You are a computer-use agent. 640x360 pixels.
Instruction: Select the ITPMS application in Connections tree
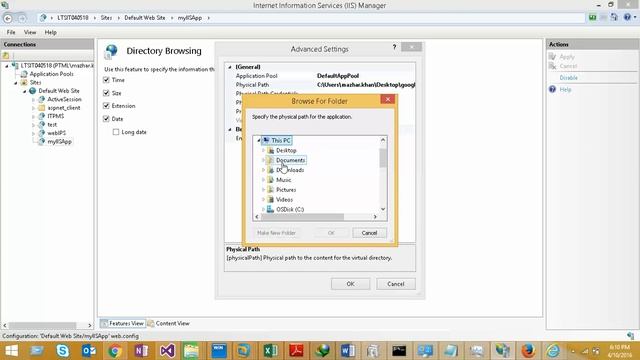click(x=56, y=116)
